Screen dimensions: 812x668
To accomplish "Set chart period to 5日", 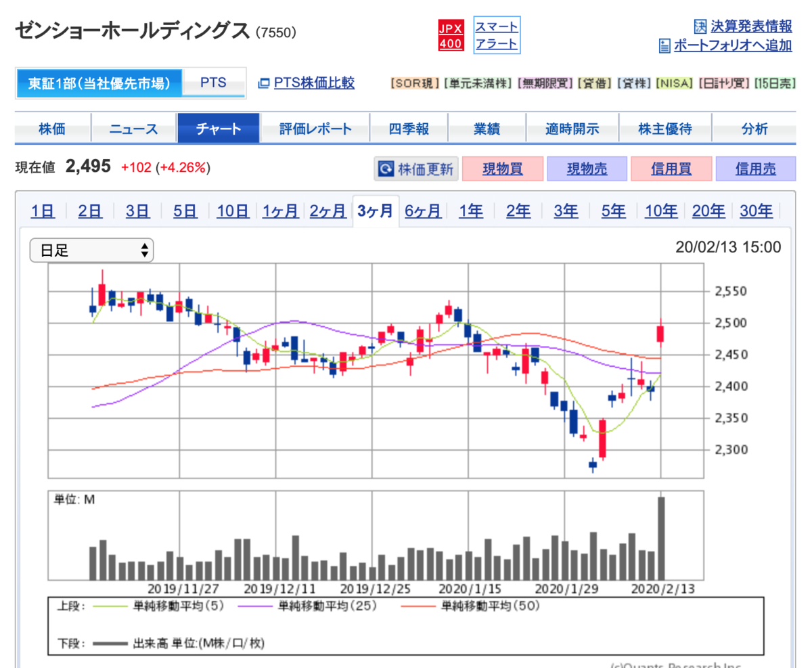I will click(x=185, y=211).
